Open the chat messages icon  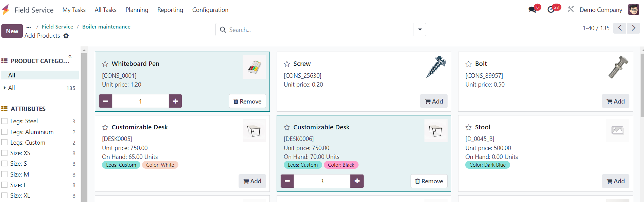532,10
